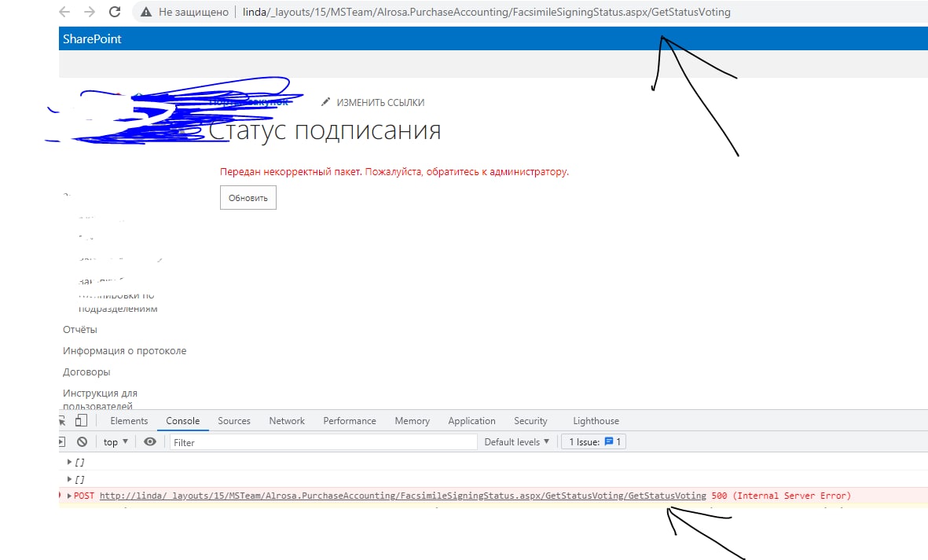Open the SharePoint home link
The image size is (928, 560).
click(x=92, y=39)
